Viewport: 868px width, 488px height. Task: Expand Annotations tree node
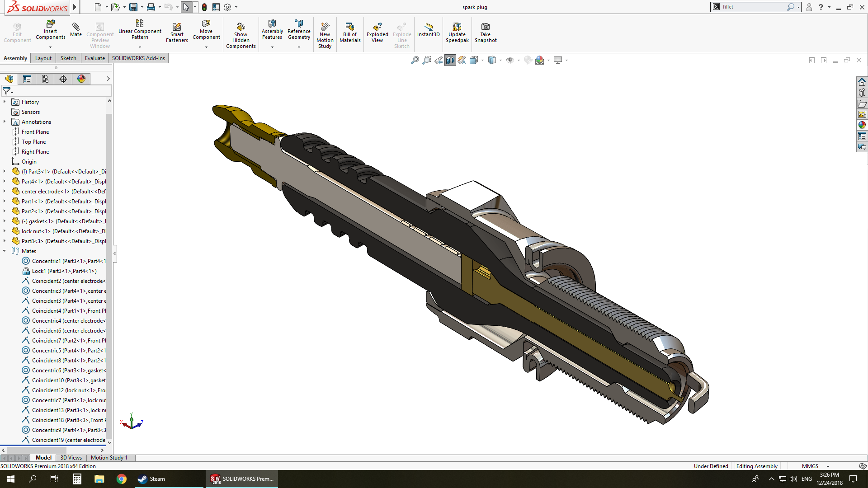(5, 122)
